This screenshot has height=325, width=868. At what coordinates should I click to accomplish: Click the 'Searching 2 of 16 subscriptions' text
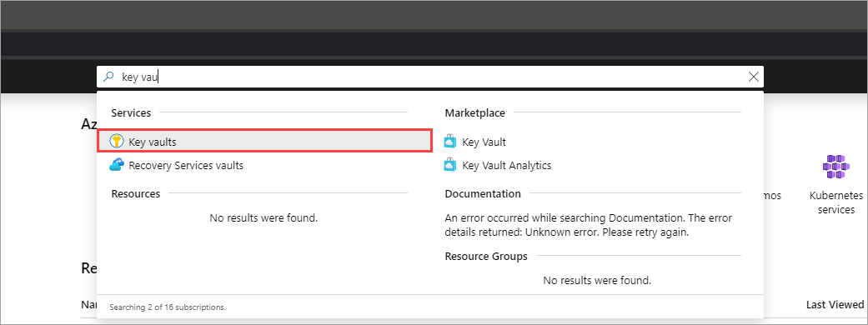click(x=168, y=306)
